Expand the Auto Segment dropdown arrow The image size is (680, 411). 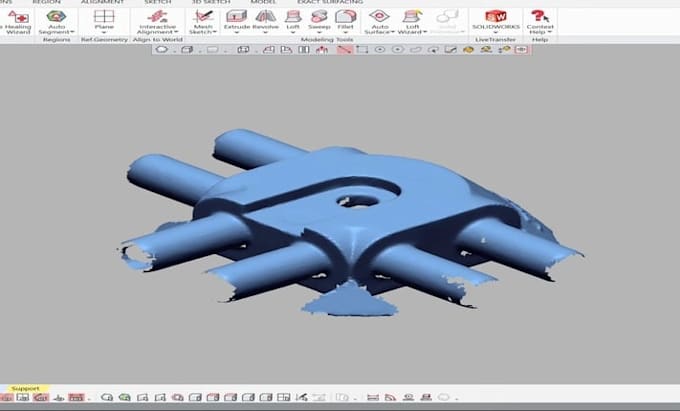click(72, 32)
